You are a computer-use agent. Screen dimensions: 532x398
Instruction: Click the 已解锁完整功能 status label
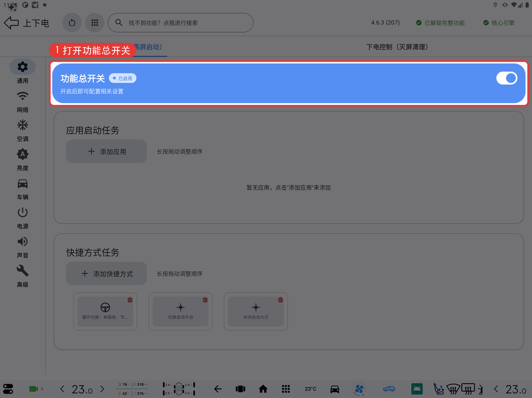coord(440,23)
